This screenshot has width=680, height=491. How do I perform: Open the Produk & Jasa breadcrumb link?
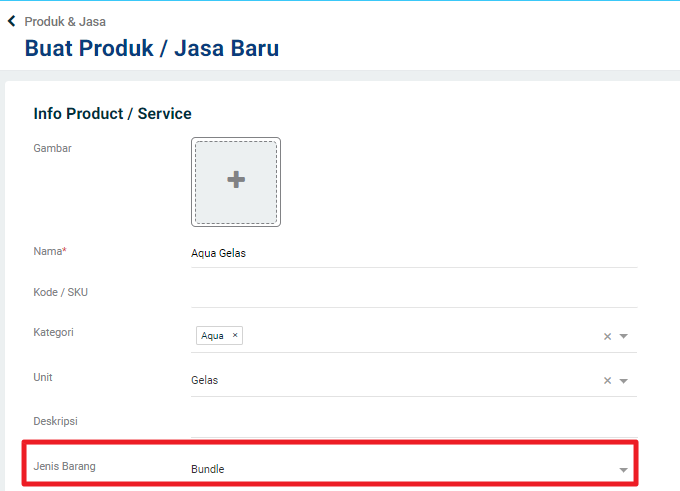[x=65, y=22]
